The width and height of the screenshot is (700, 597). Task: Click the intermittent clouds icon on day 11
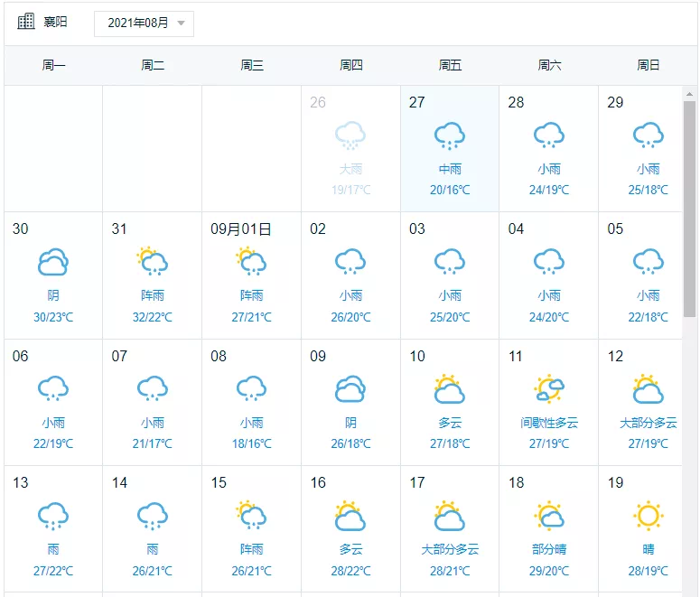click(x=549, y=389)
